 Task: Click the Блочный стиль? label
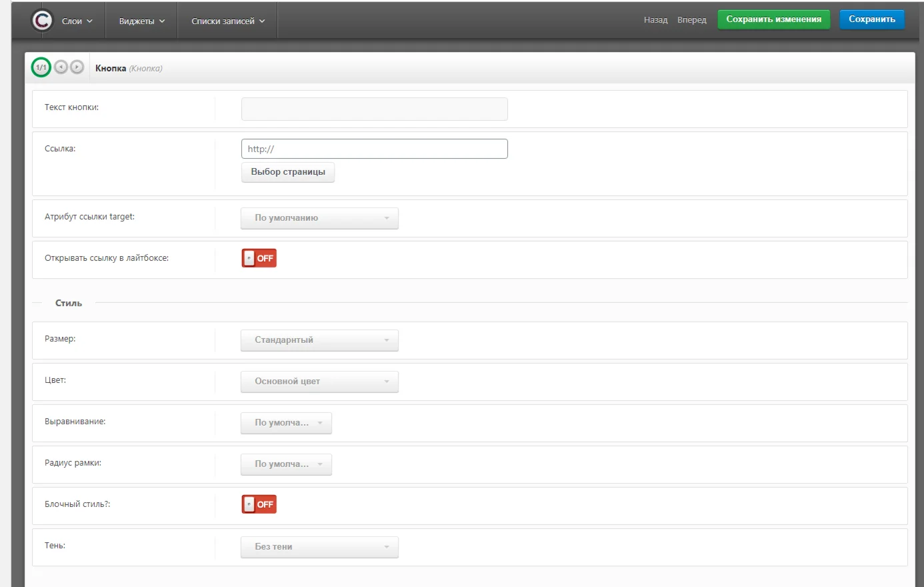pos(77,504)
